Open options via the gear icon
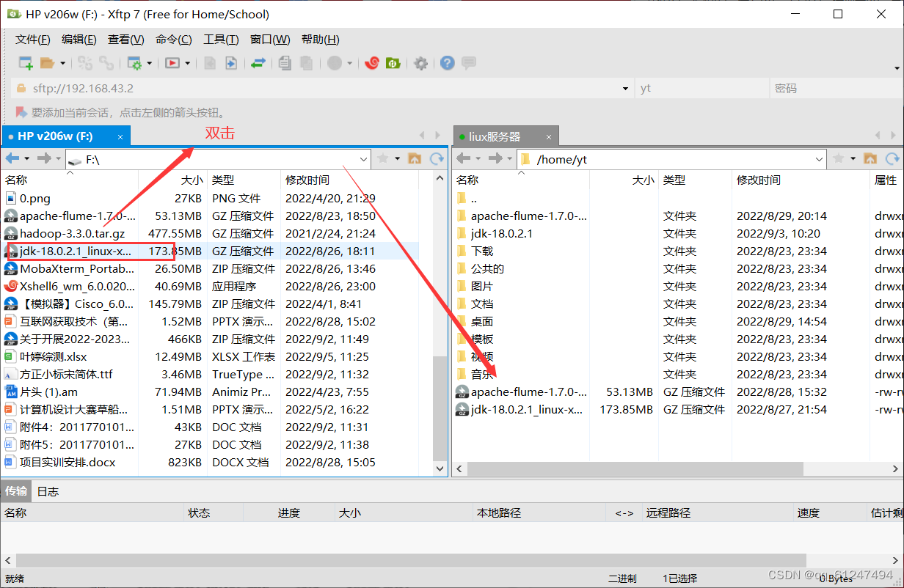Screen dimensions: 904x588 (x=420, y=63)
